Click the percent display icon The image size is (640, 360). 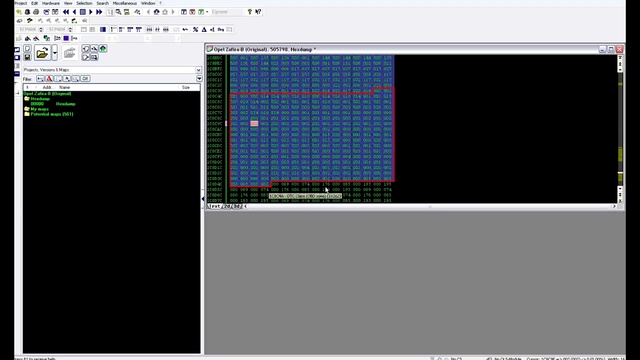pyautogui.click(x=196, y=29)
